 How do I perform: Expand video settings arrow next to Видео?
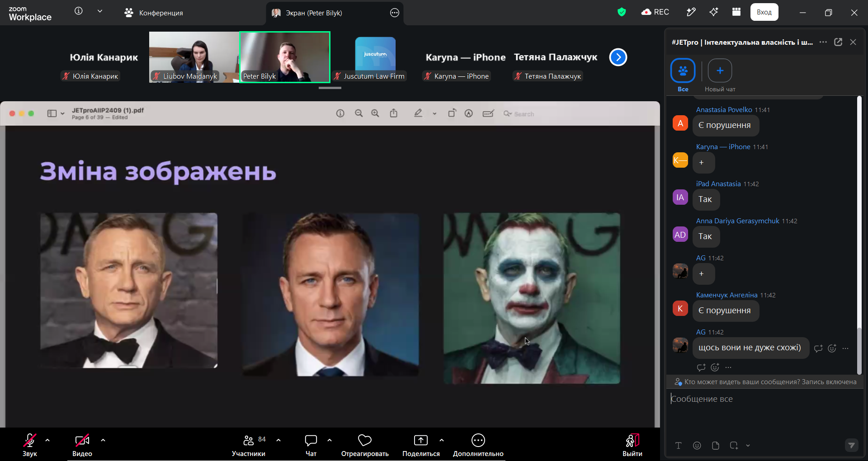click(103, 440)
